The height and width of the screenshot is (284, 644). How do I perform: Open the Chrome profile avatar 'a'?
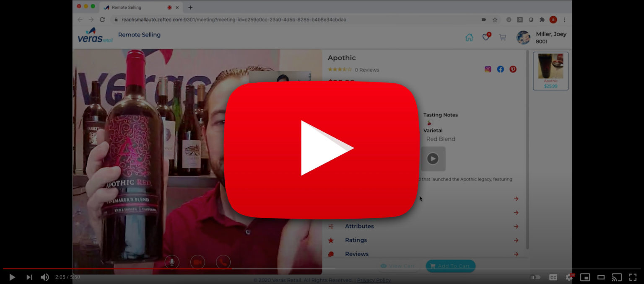pos(553,20)
